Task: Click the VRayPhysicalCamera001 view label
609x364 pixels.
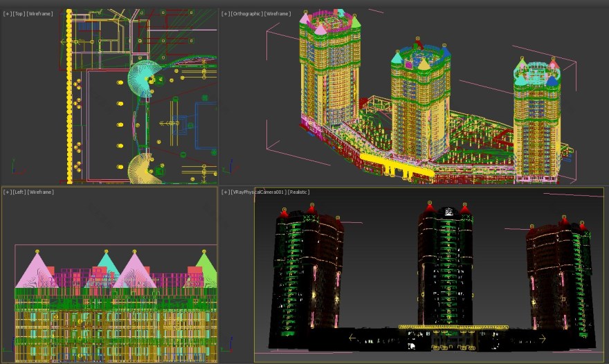Action: tap(258, 192)
